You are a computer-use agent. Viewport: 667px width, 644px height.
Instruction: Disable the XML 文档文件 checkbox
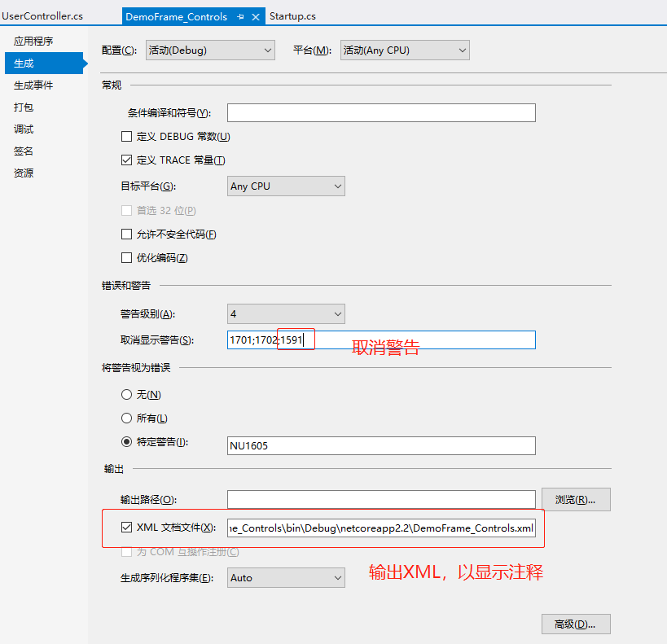click(126, 528)
